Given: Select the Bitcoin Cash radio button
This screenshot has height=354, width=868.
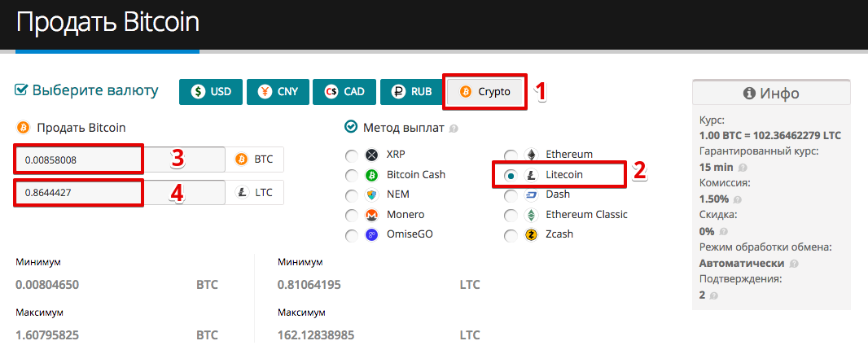Looking at the screenshot, I should (x=352, y=176).
